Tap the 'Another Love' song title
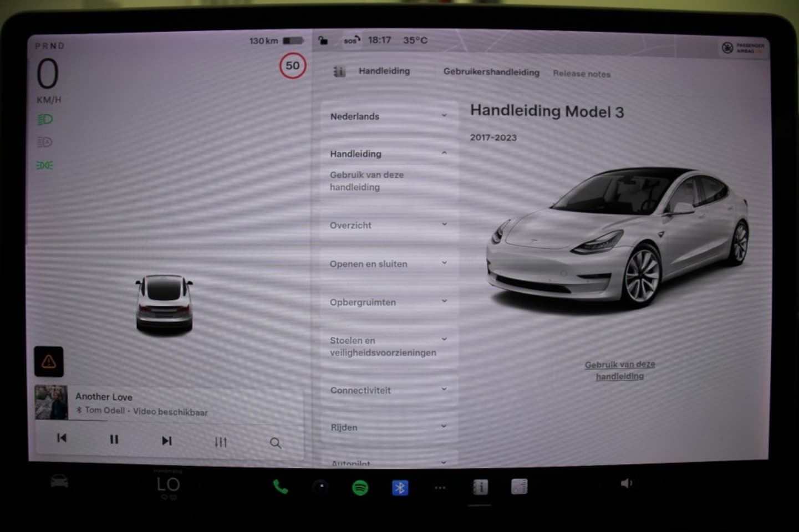Viewport: 799px width, 532px height. click(x=104, y=397)
